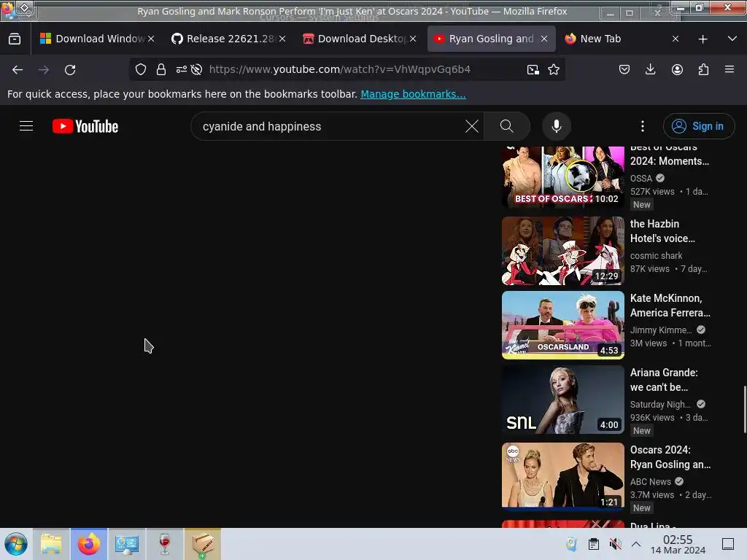This screenshot has height=560, width=747.
Task: Click the page vertical scrollbar thumb
Action: coord(745,410)
